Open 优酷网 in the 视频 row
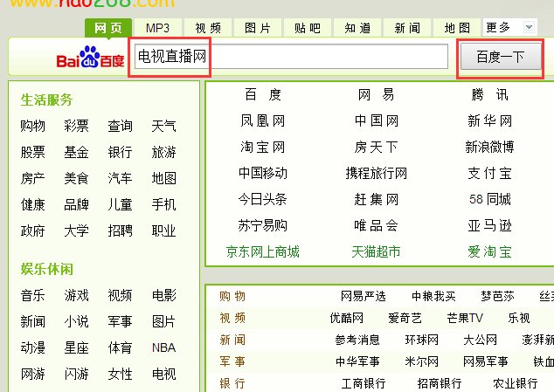554x392 pixels. click(347, 318)
